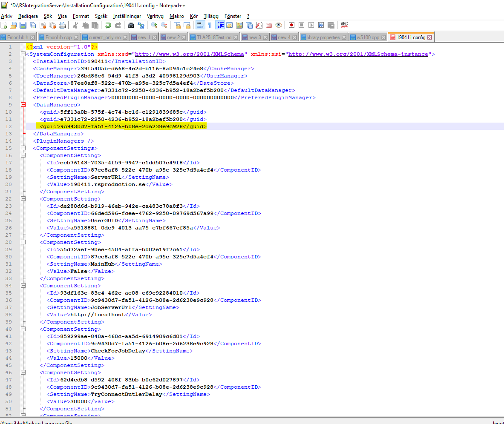Collapse the DataManagers node fold marker
Screen dimensions: 504x424
coord(22,105)
